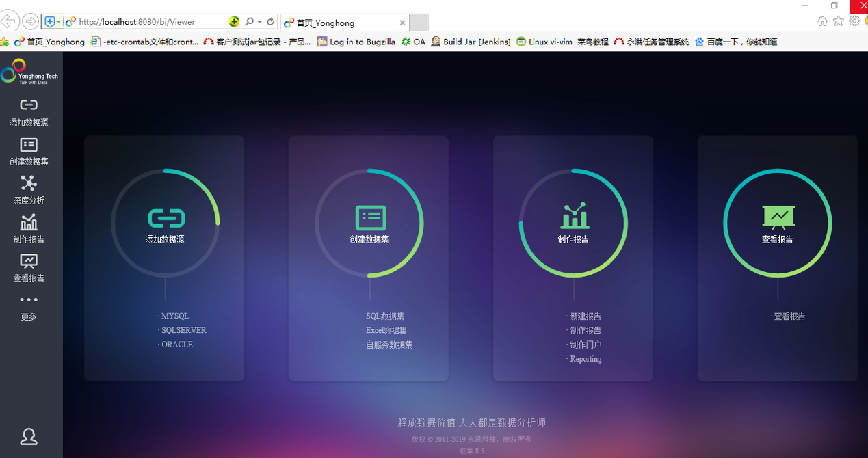Click the user profile icon at sidebar bottom
The height and width of the screenshot is (458, 868).
tap(29, 436)
